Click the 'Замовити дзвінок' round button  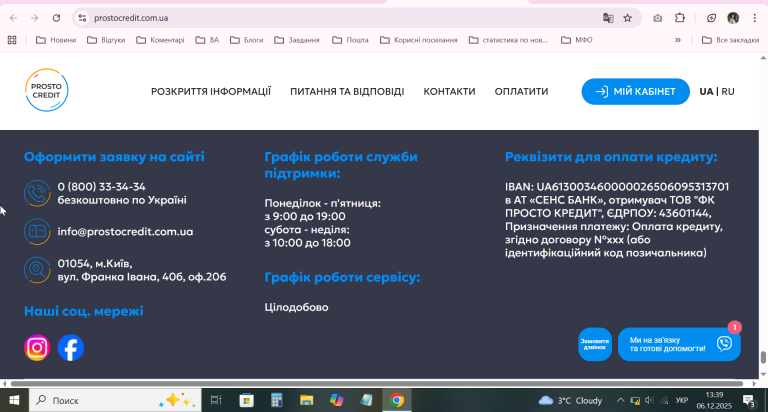pos(595,344)
